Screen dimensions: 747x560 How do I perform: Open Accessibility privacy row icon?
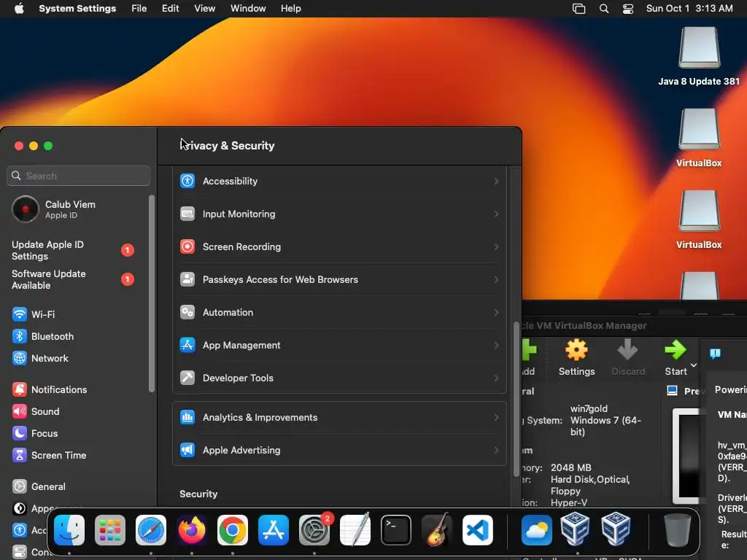[x=187, y=181]
